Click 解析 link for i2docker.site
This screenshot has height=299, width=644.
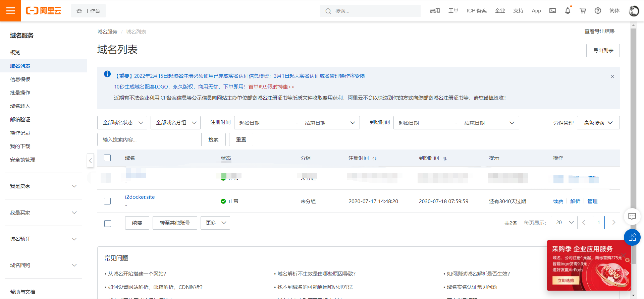point(575,201)
